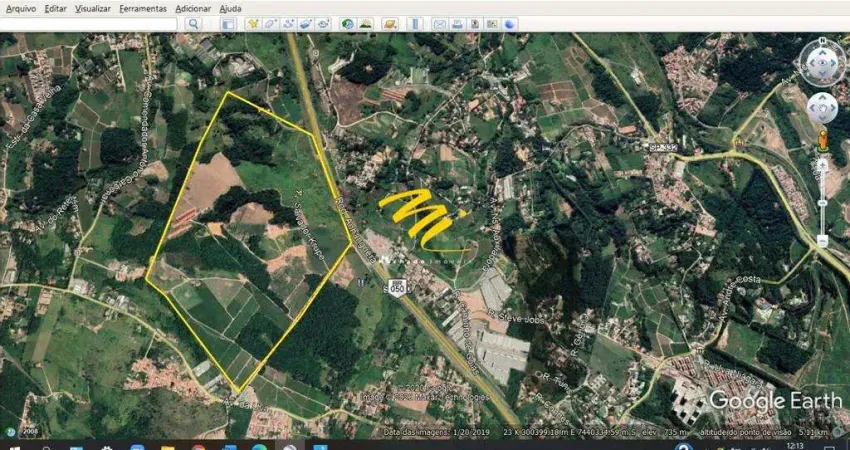Click the Look joystick up arrow

click(x=823, y=53)
